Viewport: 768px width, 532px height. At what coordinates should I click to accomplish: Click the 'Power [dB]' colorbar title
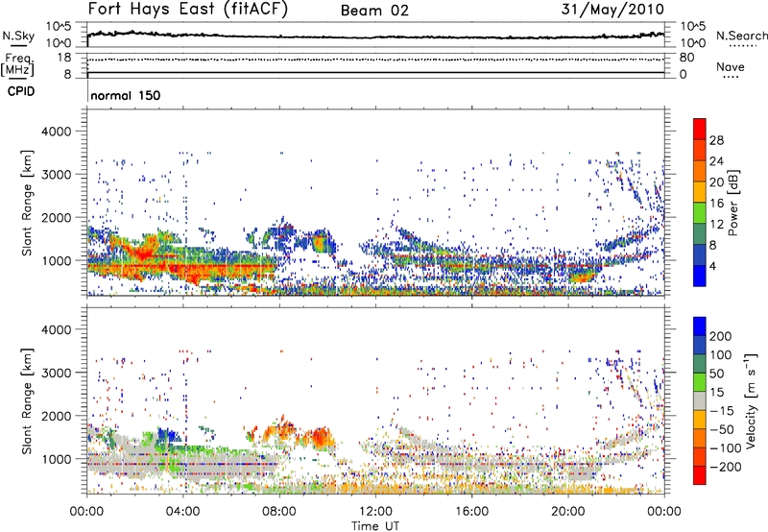733,203
